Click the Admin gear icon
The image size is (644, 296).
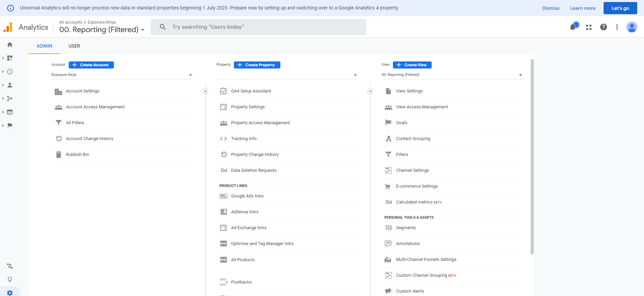(x=10, y=293)
